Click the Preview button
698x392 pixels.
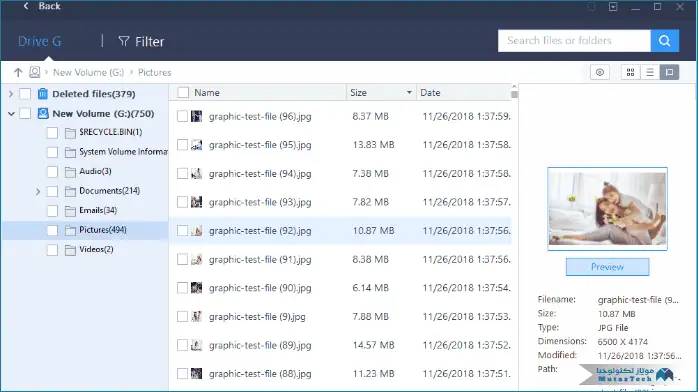(x=607, y=267)
